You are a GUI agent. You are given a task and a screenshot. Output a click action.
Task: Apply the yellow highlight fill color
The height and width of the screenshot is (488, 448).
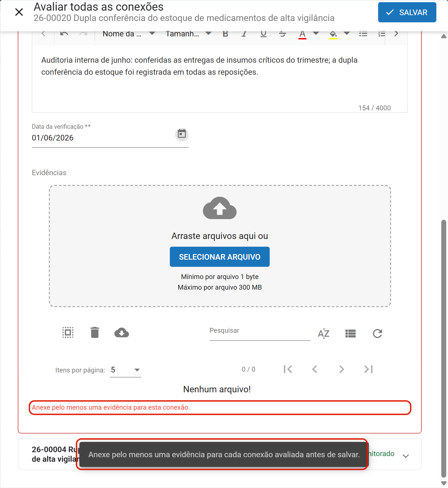pos(333,34)
